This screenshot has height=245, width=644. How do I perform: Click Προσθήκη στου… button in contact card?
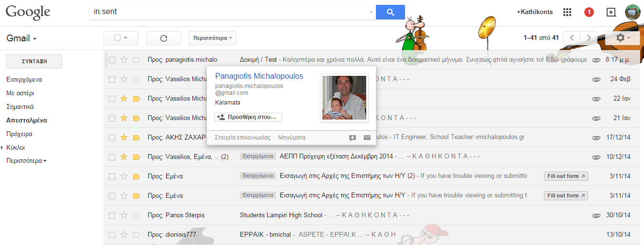248,117
